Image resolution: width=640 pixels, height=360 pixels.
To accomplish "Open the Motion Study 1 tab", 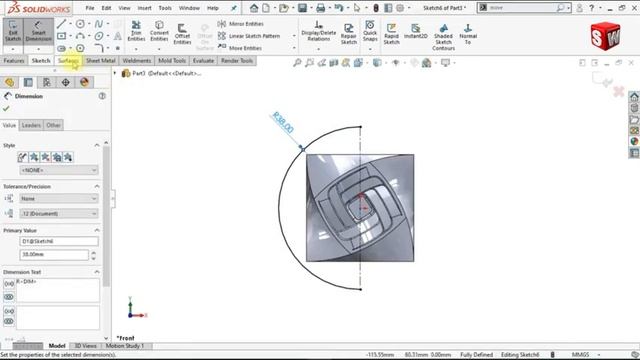I will [x=125, y=346].
